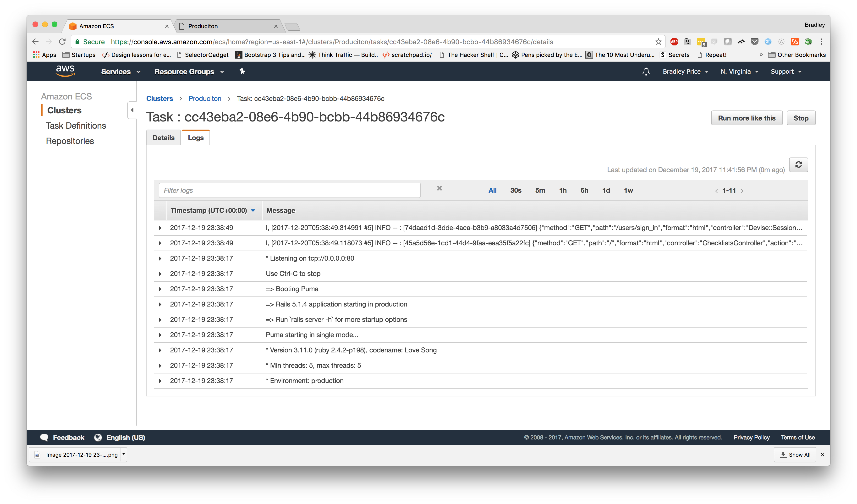Screen dimensions: 857x504
Task: Expand the 'Puma starting in single mode' row
Action: (160, 335)
